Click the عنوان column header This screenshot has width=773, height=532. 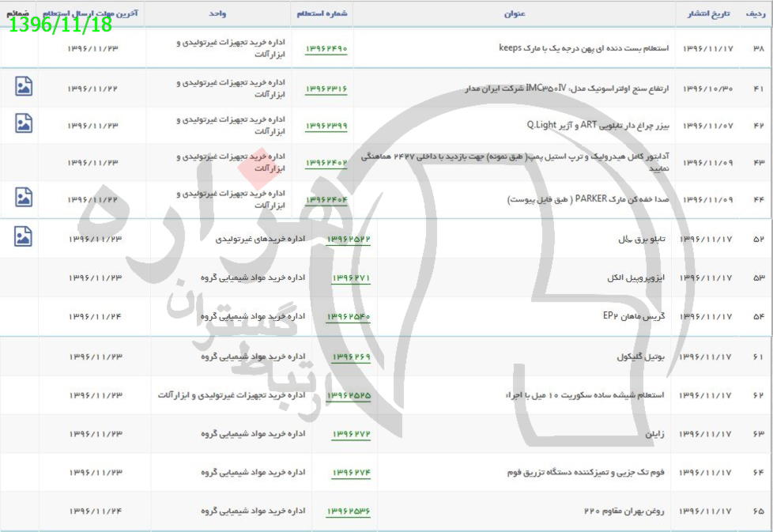[x=515, y=13]
